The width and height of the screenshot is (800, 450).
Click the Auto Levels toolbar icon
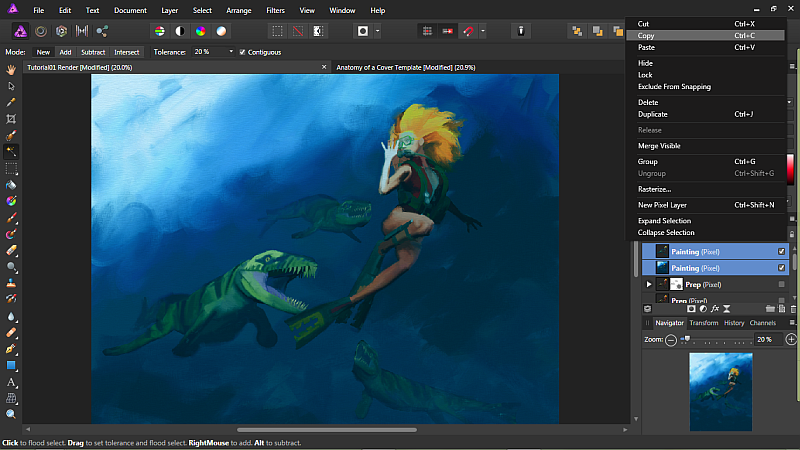click(159, 31)
